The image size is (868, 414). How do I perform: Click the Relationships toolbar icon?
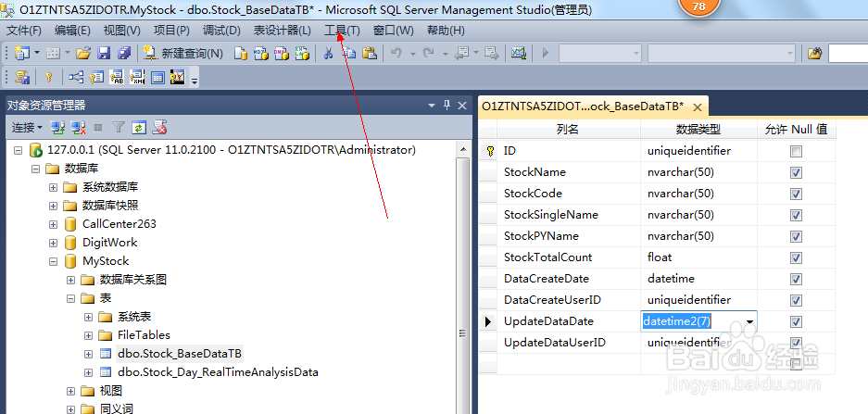(x=76, y=77)
